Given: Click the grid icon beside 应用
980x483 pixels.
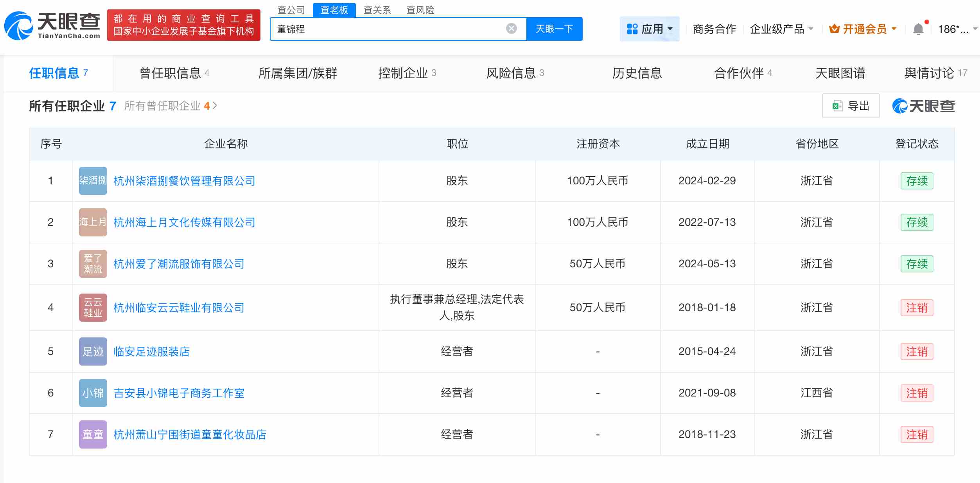Looking at the screenshot, I should pyautogui.click(x=632, y=28).
